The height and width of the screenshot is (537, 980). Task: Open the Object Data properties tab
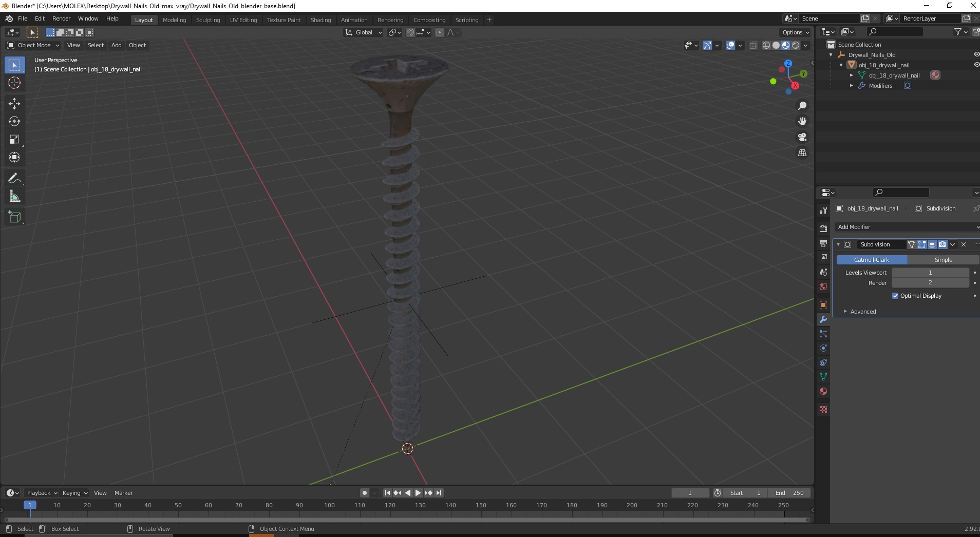(x=823, y=377)
